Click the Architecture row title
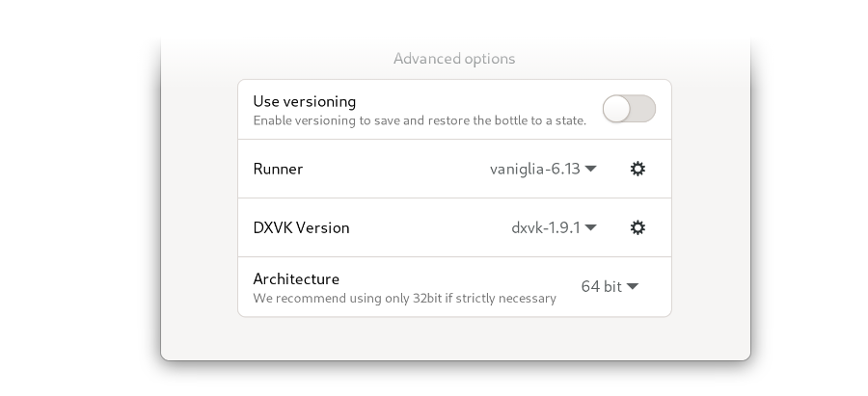868x396 pixels. 296,278
